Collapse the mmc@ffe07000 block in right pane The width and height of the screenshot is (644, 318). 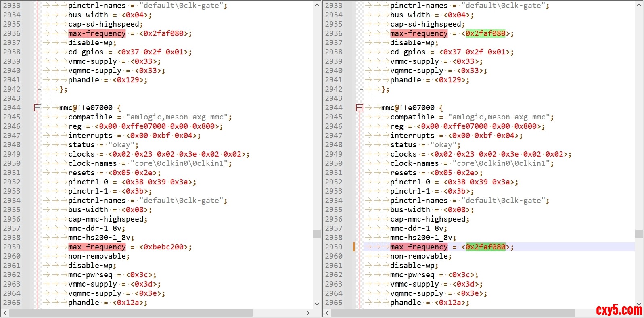point(360,108)
